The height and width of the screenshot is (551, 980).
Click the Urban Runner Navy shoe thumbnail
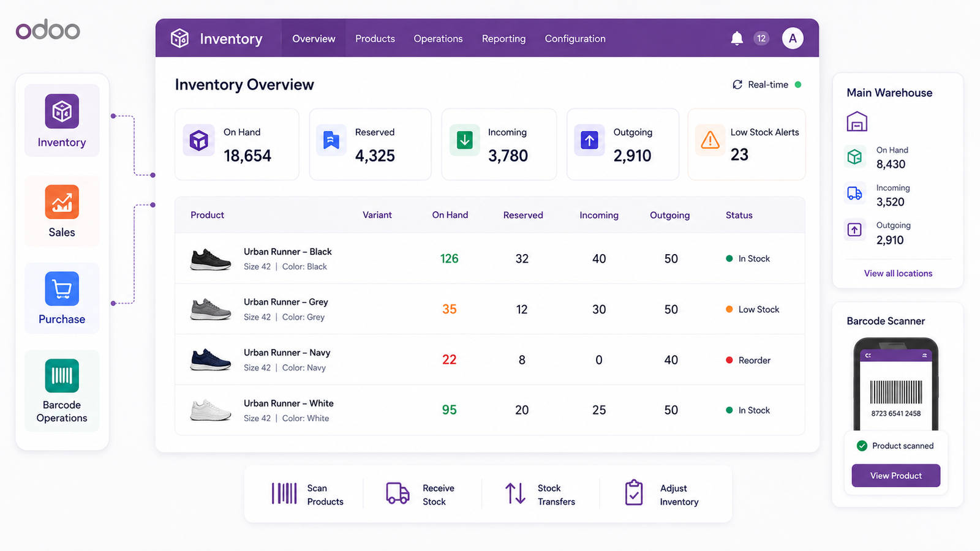click(210, 360)
